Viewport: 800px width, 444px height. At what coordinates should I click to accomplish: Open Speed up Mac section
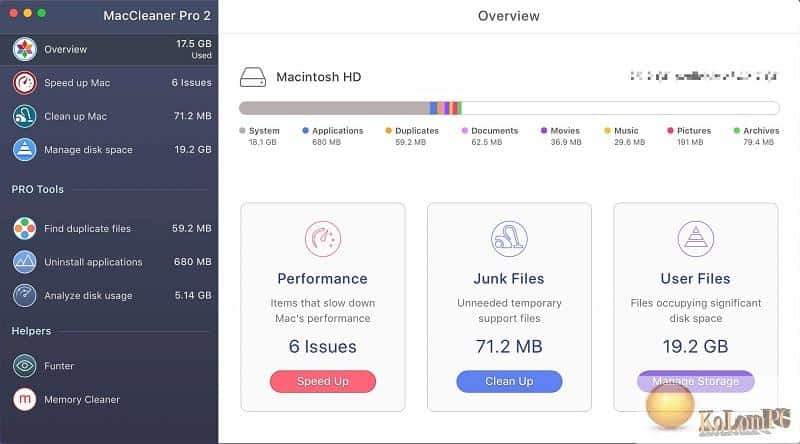click(x=109, y=83)
